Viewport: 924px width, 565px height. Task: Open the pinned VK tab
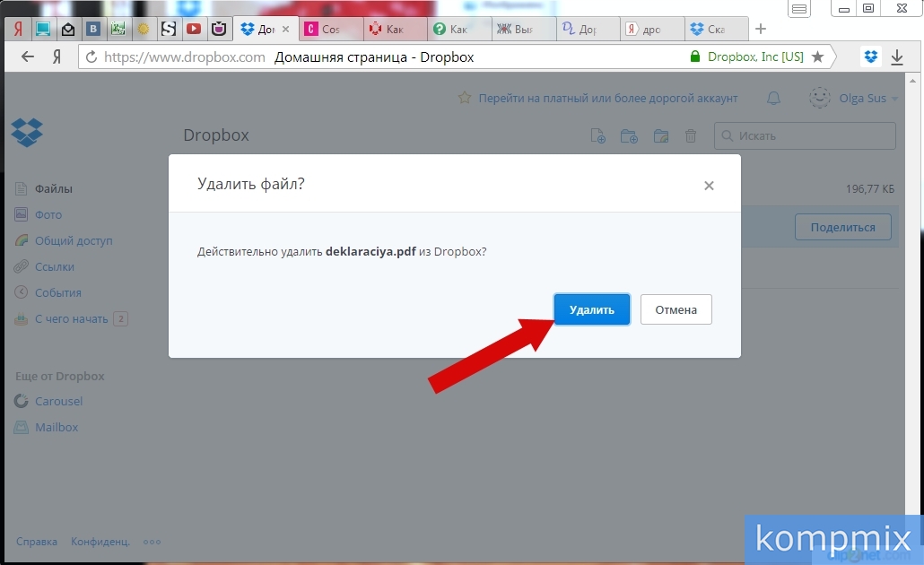pyautogui.click(x=92, y=29)
